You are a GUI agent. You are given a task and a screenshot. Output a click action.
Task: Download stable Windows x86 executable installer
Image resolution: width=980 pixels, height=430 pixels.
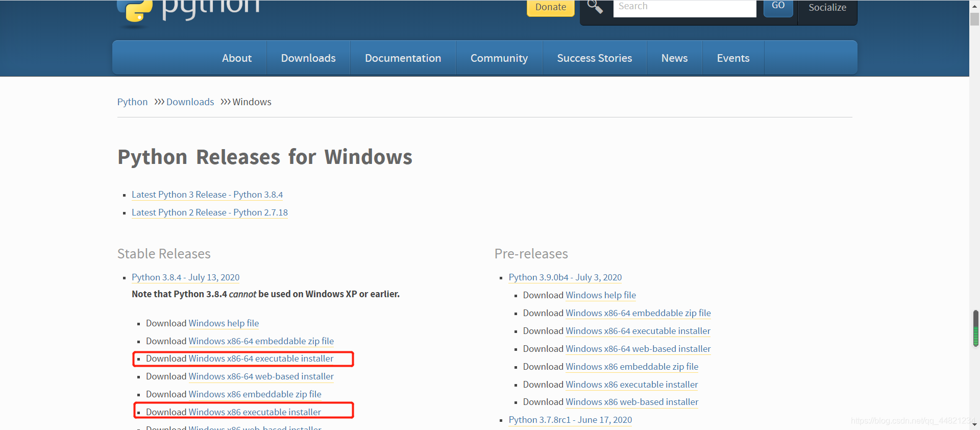click(255, 412)
